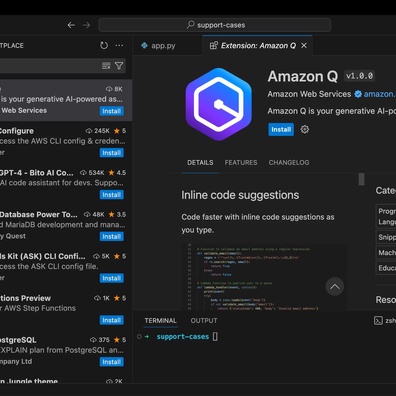Open the extensions filter funnel
Image resolution: width=396 pixels, height=396 pixels.
119,66
